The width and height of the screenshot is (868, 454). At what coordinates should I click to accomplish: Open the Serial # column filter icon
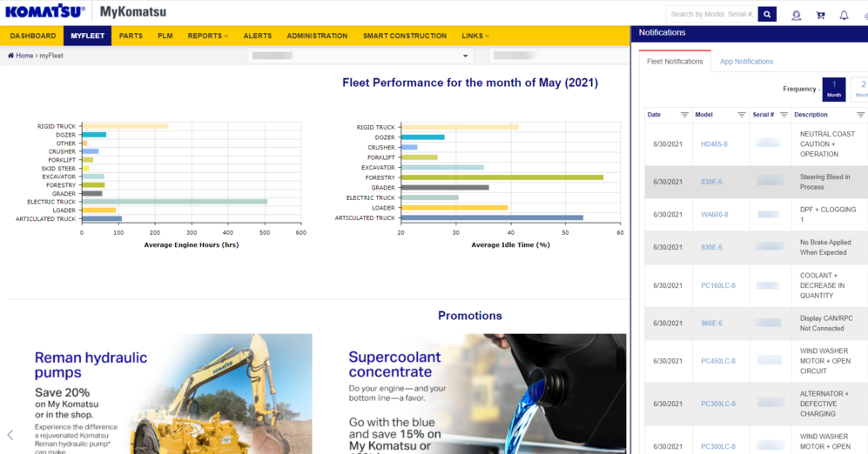coord(784,115)
